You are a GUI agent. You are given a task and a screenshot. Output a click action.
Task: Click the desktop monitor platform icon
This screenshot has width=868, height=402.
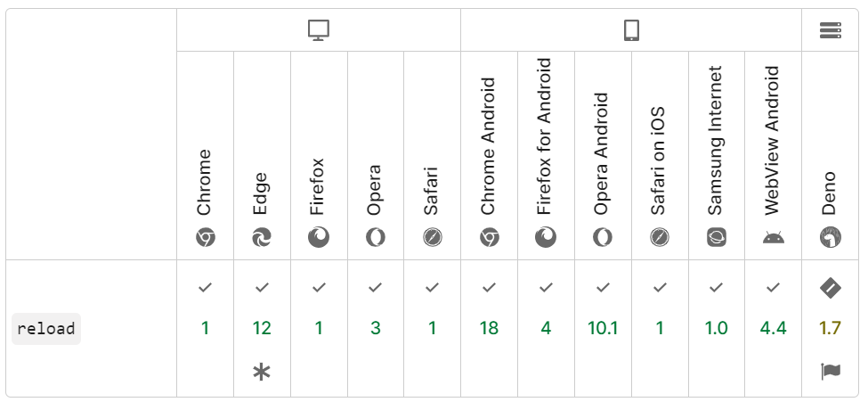tap(319, 30)
